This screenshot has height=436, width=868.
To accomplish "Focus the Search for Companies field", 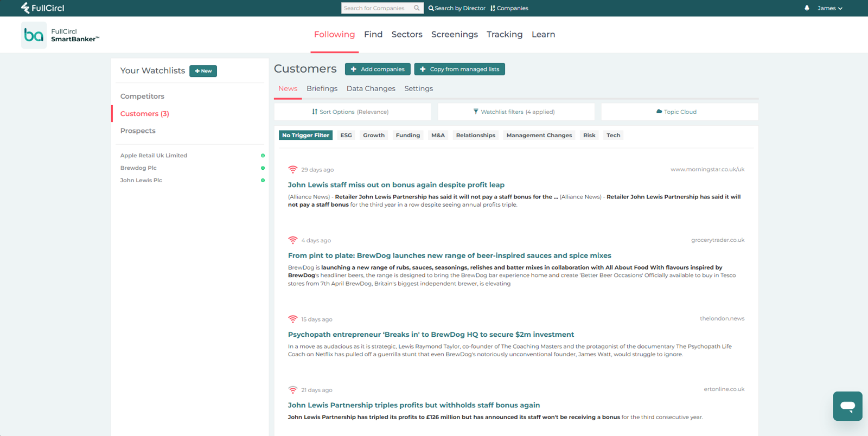I will pyautogui.click(x=377, y=8).
